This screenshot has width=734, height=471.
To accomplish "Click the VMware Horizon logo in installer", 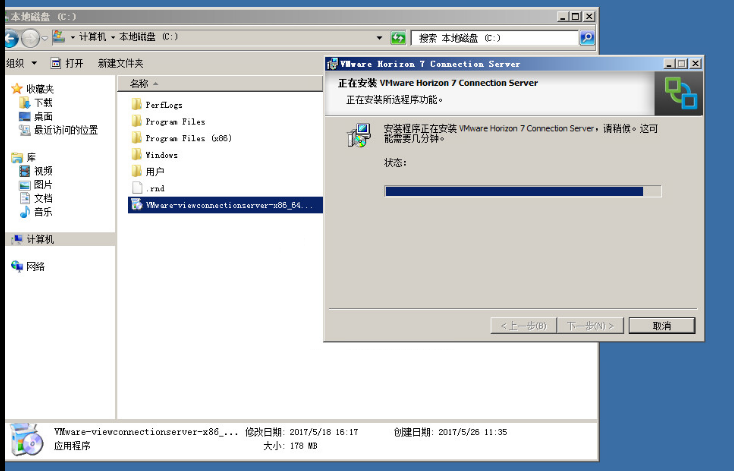I will click(x=681, y=93).
